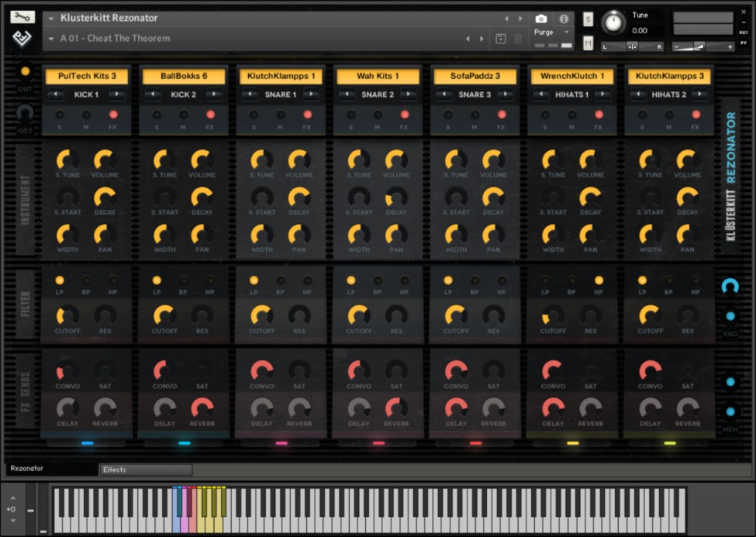Switch to the Effects tab
756x537 pixels.
click(x=145, y=470)
